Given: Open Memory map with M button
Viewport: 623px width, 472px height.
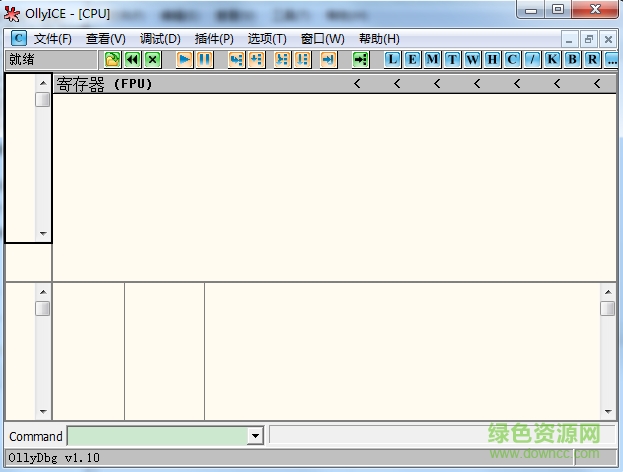Looking at the screenshot, I should [432, 60].
